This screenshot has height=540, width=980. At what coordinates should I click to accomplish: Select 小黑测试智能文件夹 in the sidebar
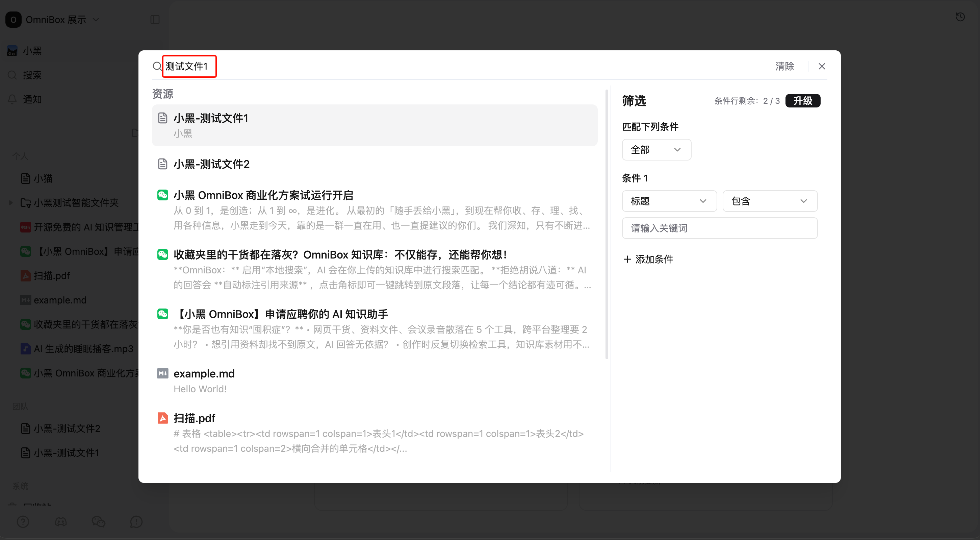pyautogui.click(x=76, y=203)
